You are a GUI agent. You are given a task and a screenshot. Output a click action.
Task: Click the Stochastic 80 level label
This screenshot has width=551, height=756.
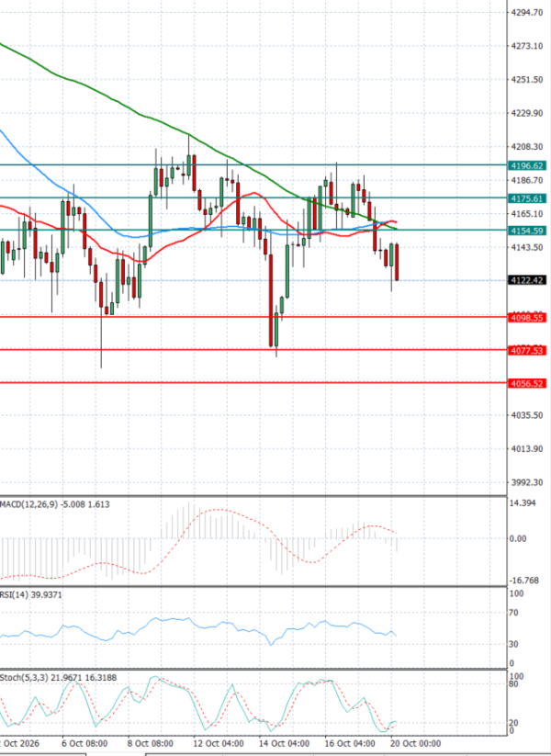coord(515,683)
